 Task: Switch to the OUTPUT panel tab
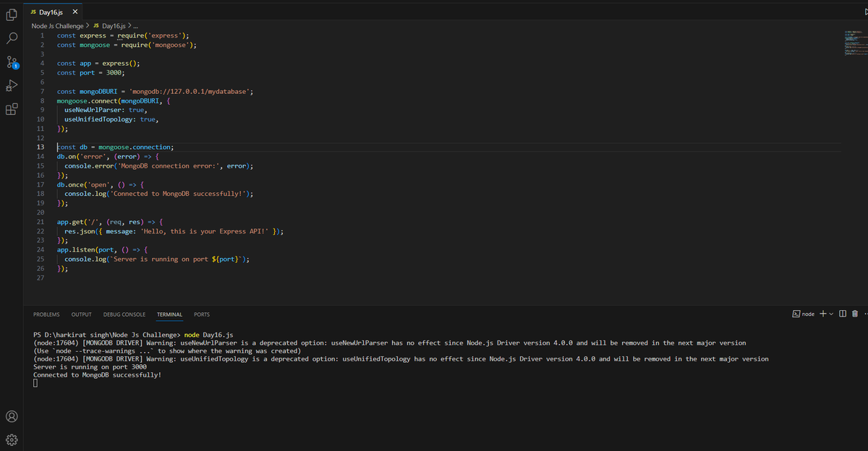tap(81, 314)
